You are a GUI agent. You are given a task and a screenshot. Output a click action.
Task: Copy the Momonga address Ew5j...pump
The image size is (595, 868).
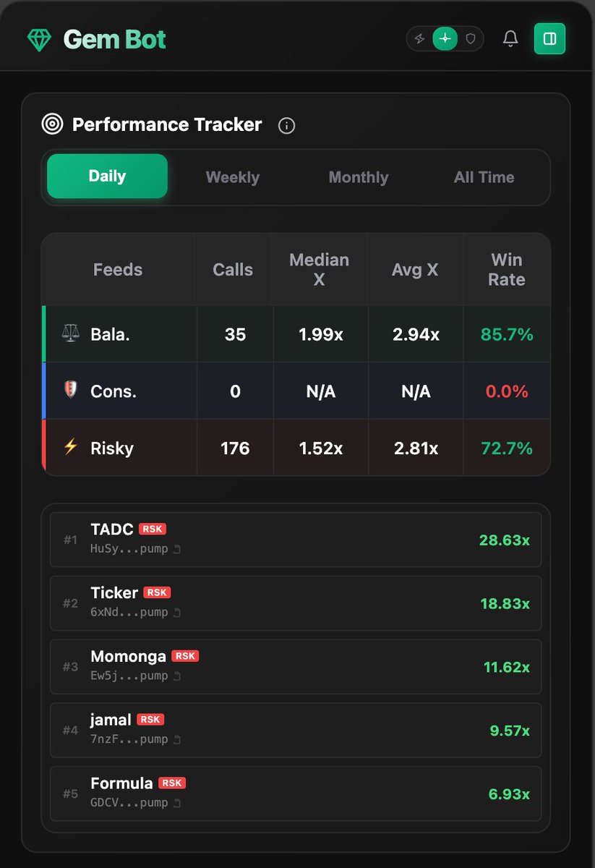177,676
